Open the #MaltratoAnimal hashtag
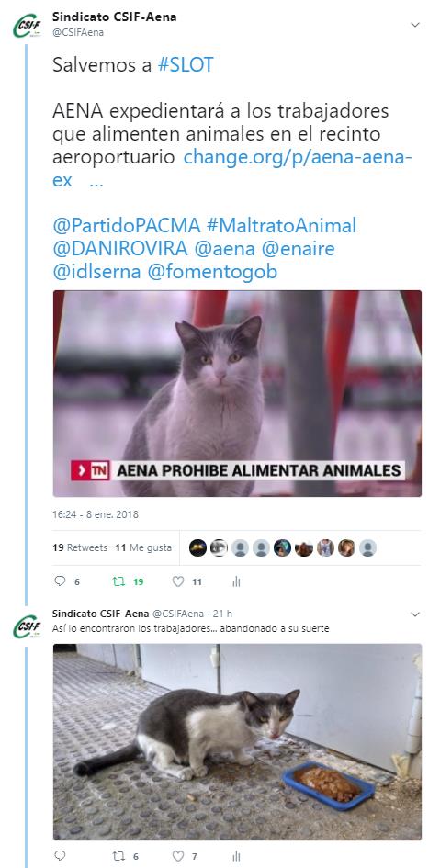This screenshot has width=440, height=868. [281, 226]
